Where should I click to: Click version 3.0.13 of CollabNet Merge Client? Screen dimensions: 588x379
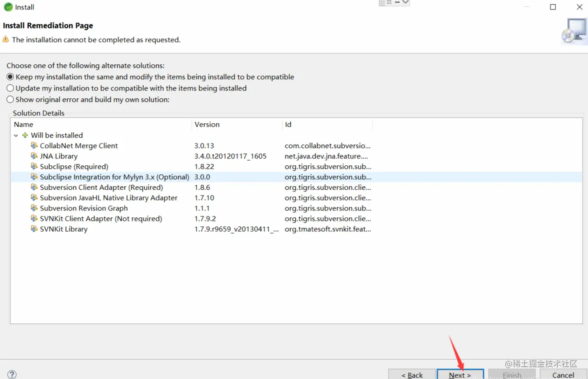[204, 146]
